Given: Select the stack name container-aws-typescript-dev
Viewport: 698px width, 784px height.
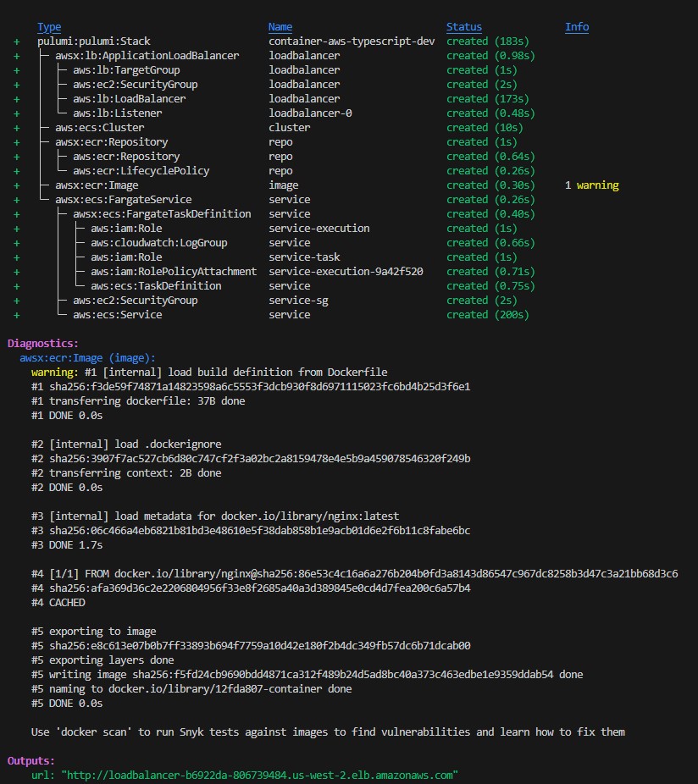Looking at the screenshot, I should click(x=352, y=41).
